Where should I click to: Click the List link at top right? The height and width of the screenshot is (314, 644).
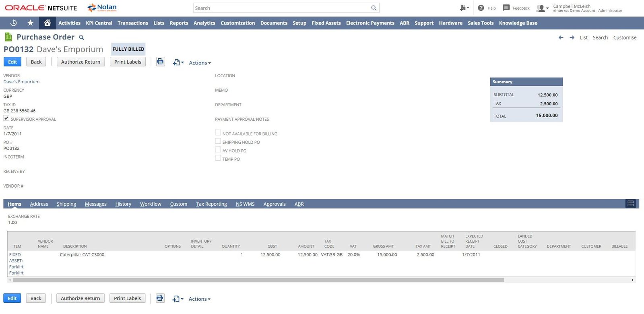pyautogui.click(x=584, y=37)
